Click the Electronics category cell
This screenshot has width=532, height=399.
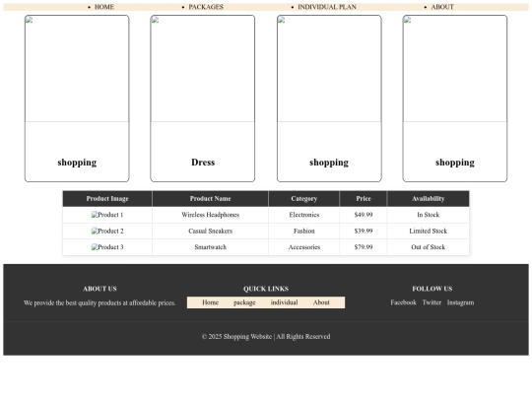304,215
